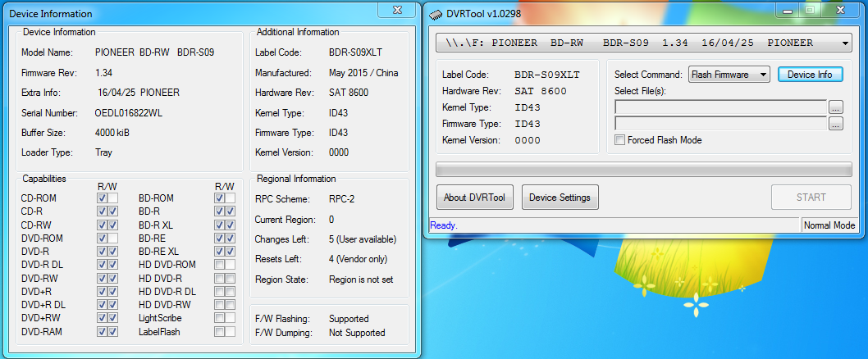Image resolution: width=868 pixels, height=359 pixels.
Task: Click the Firmware Rev value 1.34
Action: coord(103,72)
